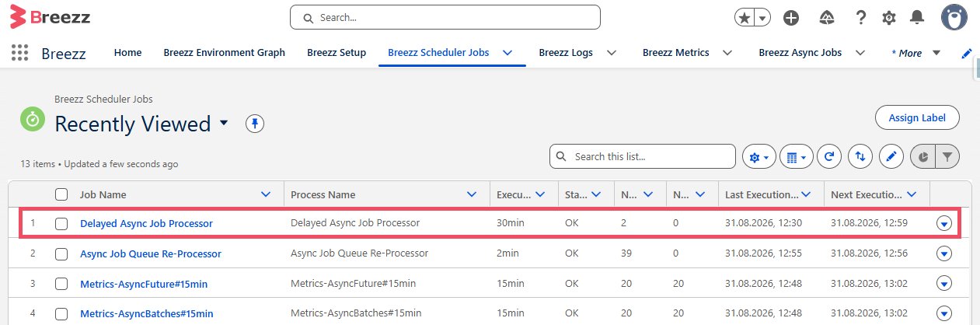
Task: Click the green Scheduler Jobs clock icon
Action: tap(32, 119)
